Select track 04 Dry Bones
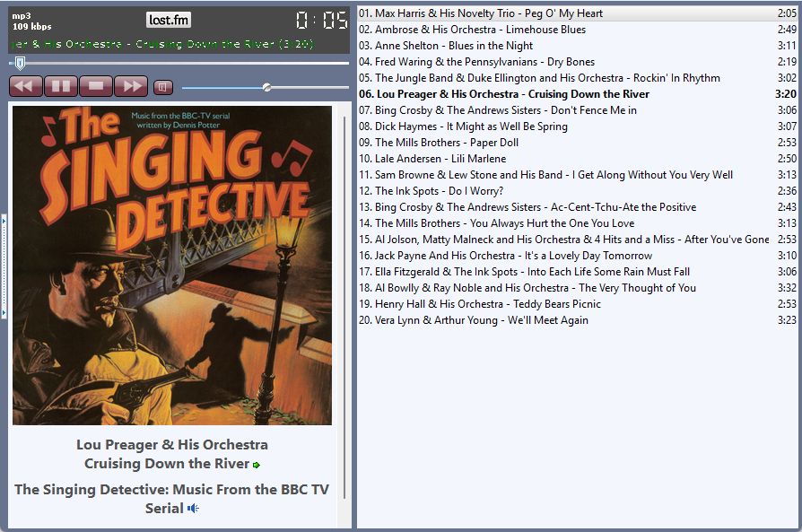 (578, 62)
